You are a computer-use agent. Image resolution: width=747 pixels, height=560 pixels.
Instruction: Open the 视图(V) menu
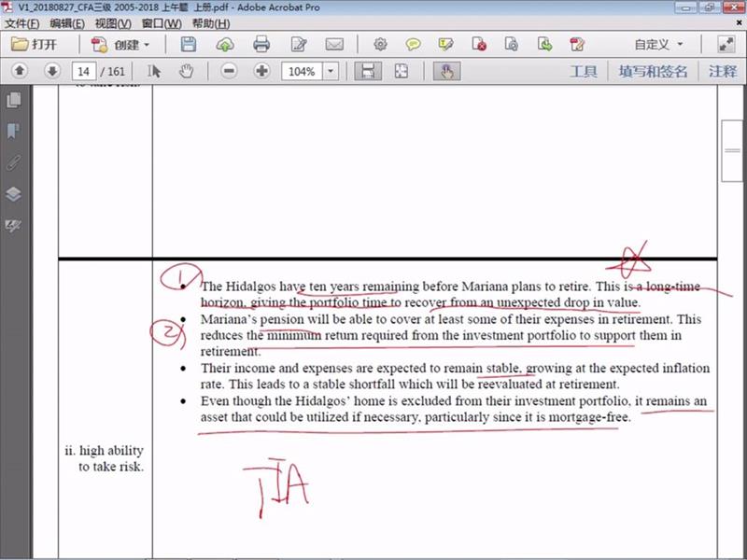point(113,22)
